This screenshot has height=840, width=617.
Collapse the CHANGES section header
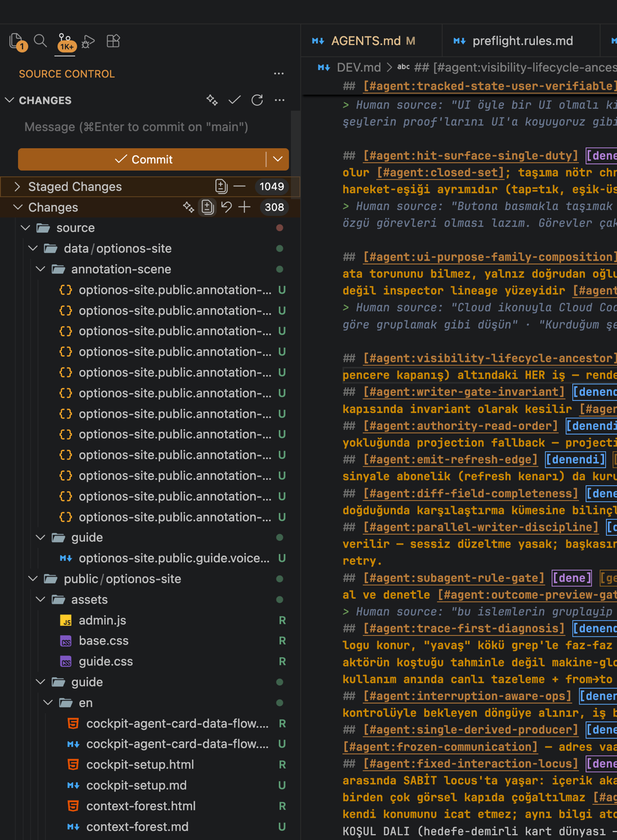click(x=45, y=100)
